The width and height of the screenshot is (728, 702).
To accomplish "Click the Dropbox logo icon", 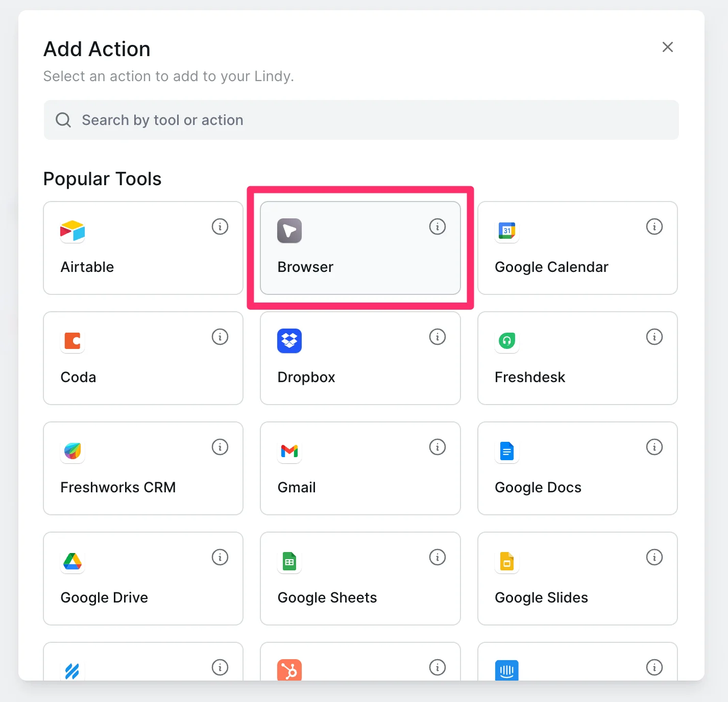I will 289,341.
